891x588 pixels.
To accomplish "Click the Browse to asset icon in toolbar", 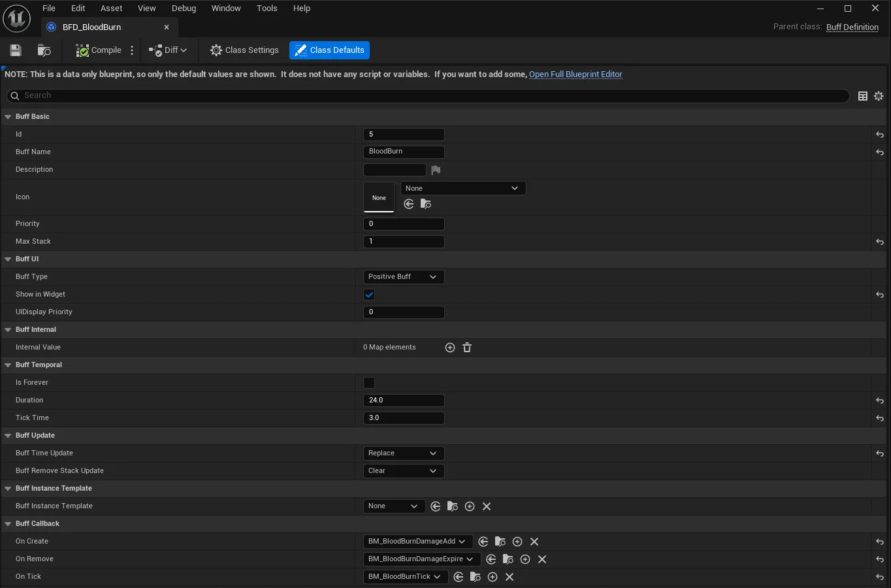I will [x=44, y=50].
